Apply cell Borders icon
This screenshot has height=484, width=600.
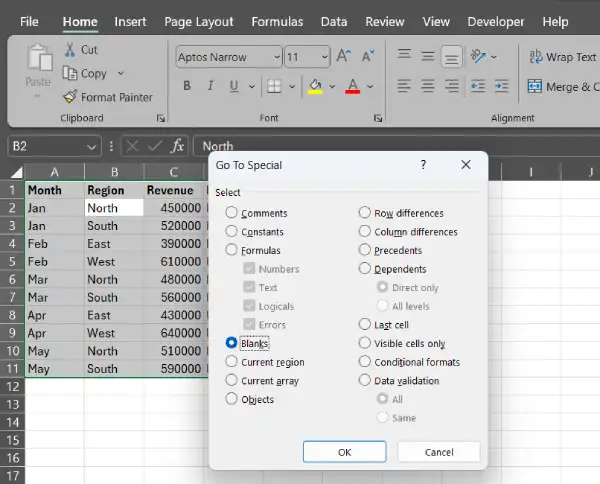(x=274, y=86)
